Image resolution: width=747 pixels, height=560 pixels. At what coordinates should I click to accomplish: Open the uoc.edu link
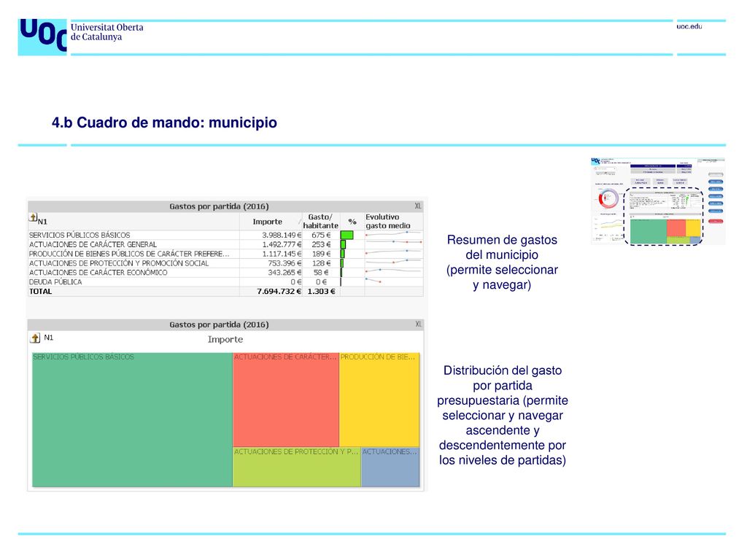click(689, 27)
